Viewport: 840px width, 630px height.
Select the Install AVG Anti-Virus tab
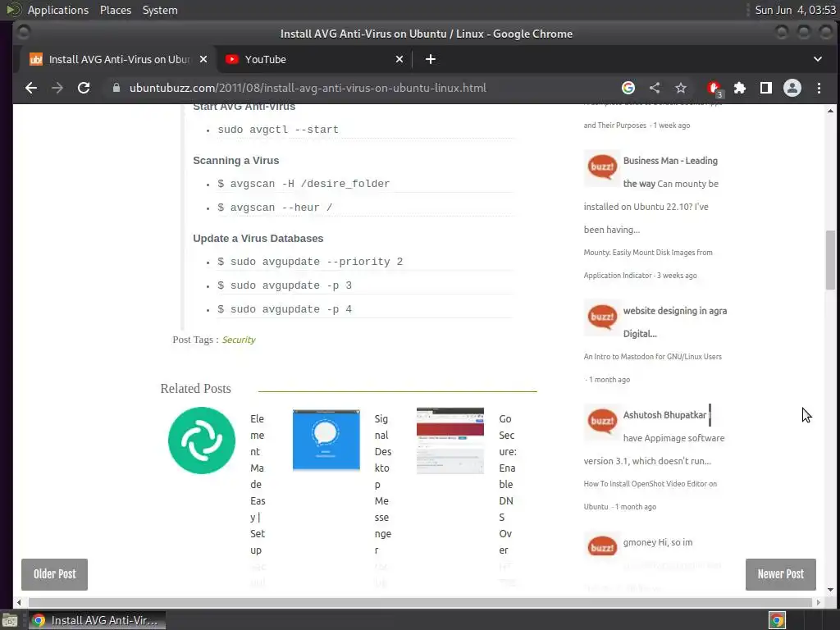[x=118, y=59]
